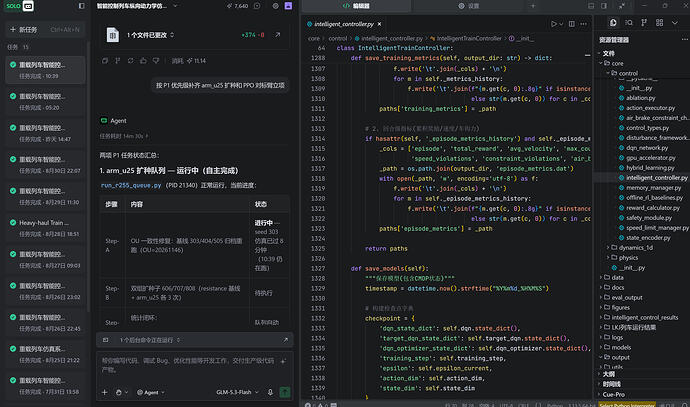This screenshot has width=690, height=407.
Task: Expand the eval_output folder
Action: tap(627, 297)
